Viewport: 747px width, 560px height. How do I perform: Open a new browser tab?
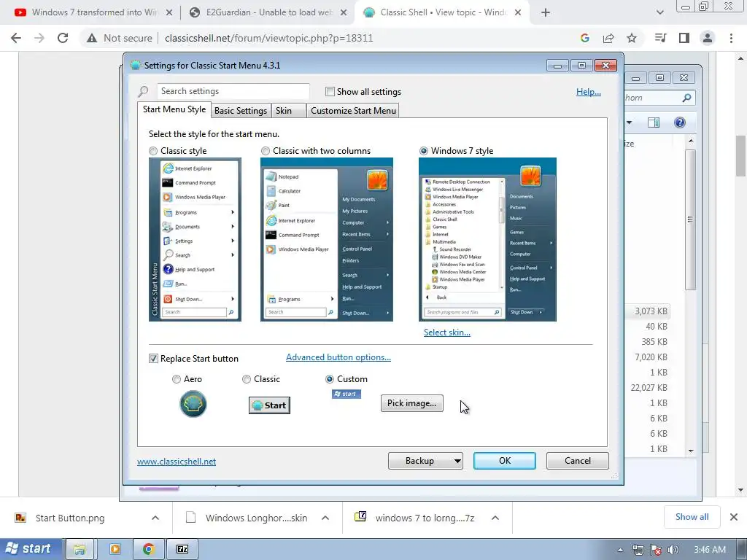pos(546,13)
